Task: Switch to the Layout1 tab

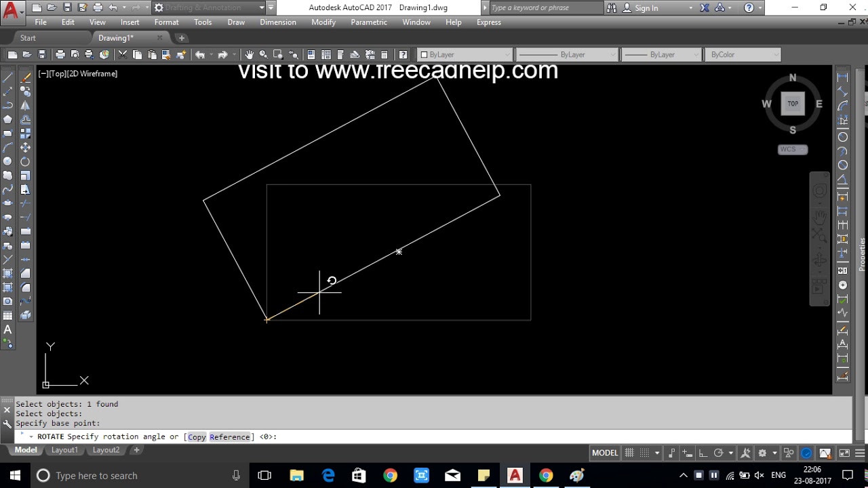Action: click(64, 450)
